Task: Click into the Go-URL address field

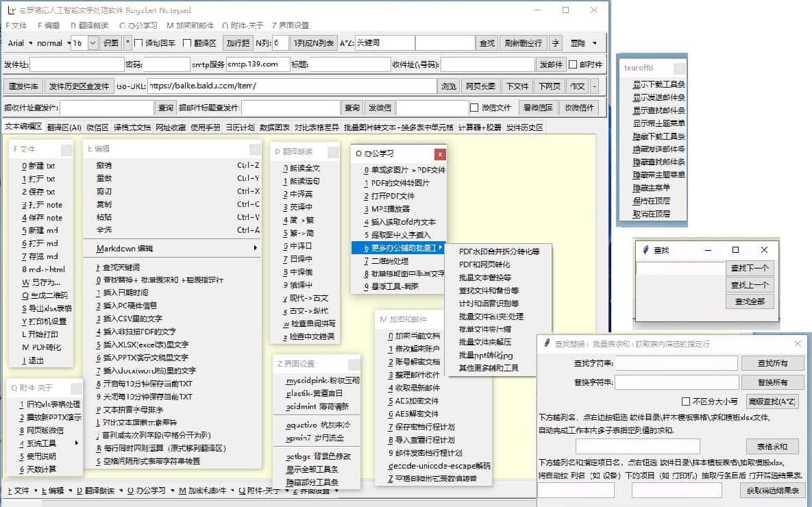Action: (292, 86)
